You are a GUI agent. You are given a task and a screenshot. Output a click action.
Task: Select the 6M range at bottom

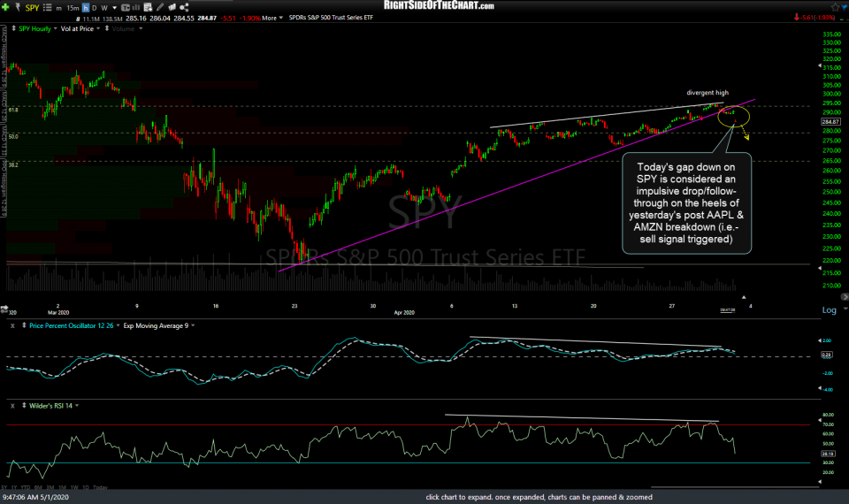point(38,488)
